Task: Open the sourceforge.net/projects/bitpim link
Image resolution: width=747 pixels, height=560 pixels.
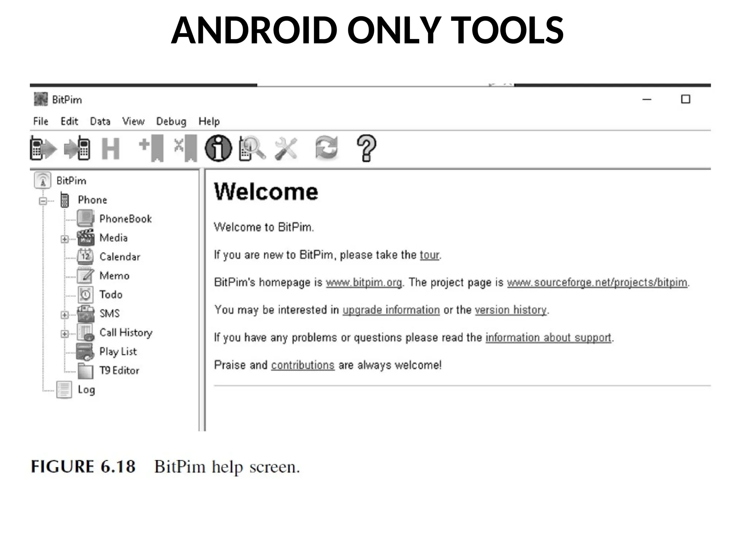Action: (597, 283)
